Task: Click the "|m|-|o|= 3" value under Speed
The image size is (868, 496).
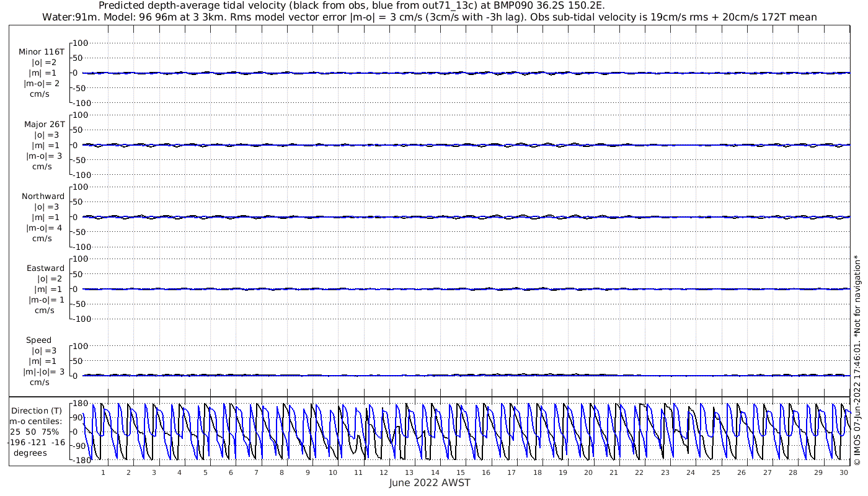Action: 44,371
